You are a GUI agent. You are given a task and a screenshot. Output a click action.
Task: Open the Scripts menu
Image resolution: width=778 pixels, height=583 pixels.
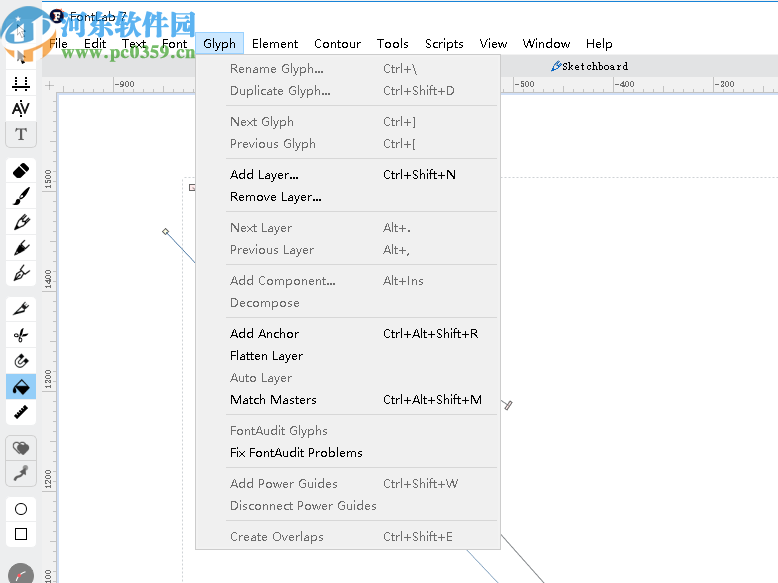coord(444,44)
